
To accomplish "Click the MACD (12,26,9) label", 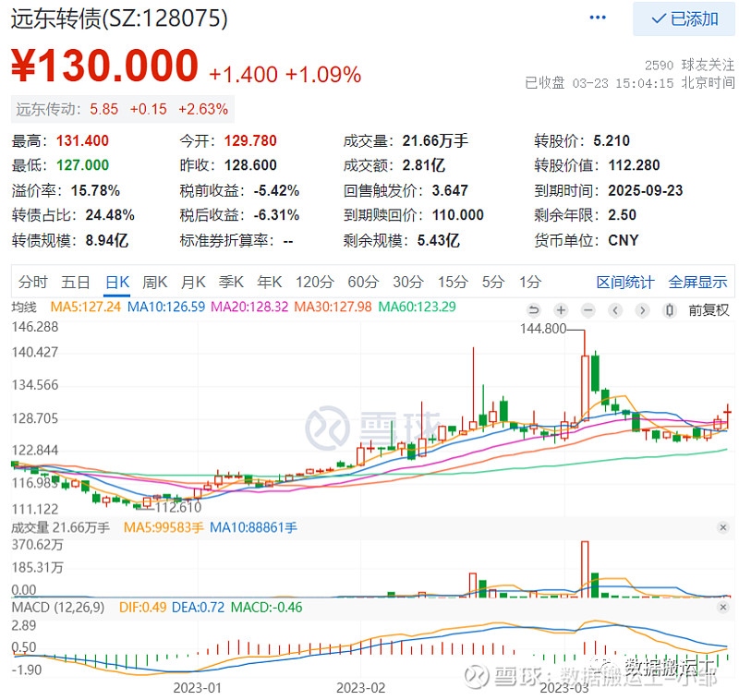I will point(58,607).
